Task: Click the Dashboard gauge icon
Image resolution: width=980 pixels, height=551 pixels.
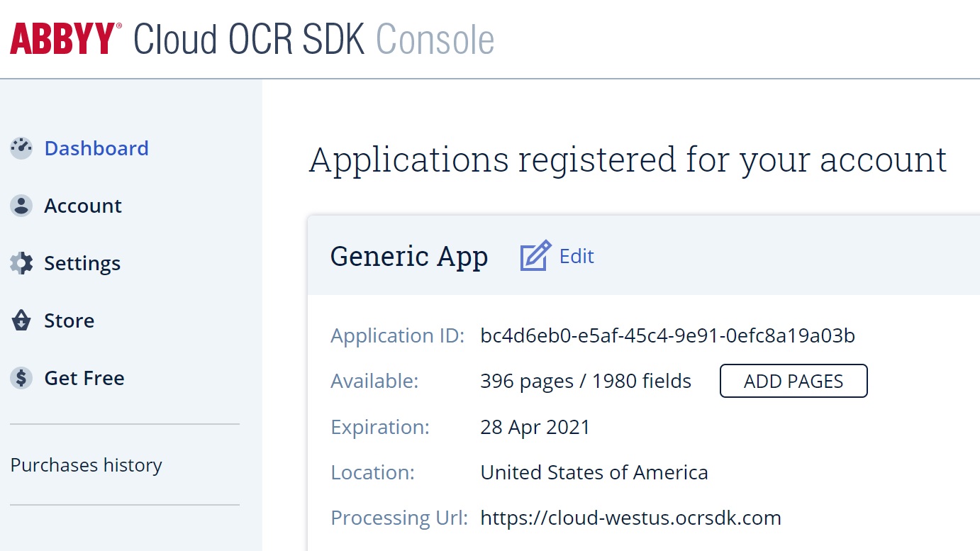Action: point(21,148)
